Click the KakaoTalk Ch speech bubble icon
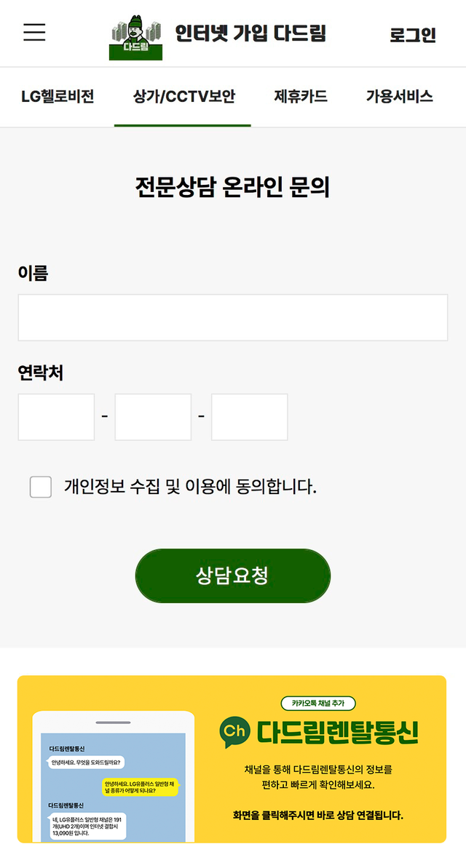The height and width of the screenshot is (868, 466). coord(235,733)
